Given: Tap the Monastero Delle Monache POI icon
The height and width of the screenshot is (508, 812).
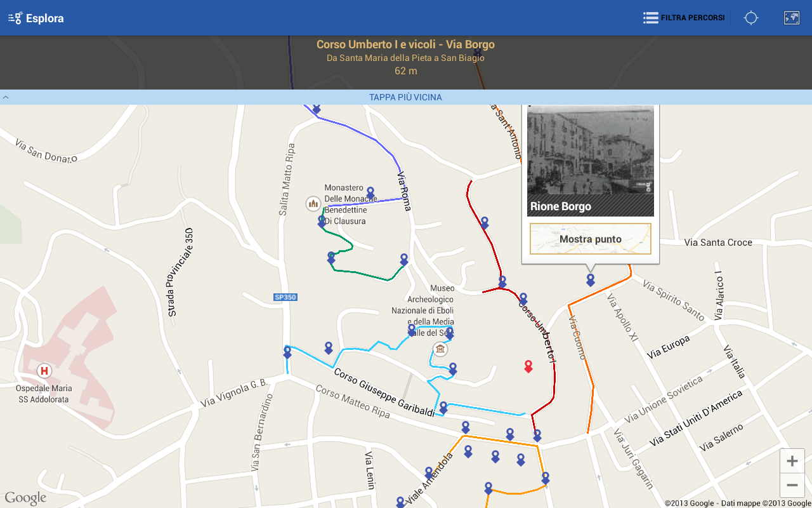Looking at the screenshot, I should coord(313,203).
